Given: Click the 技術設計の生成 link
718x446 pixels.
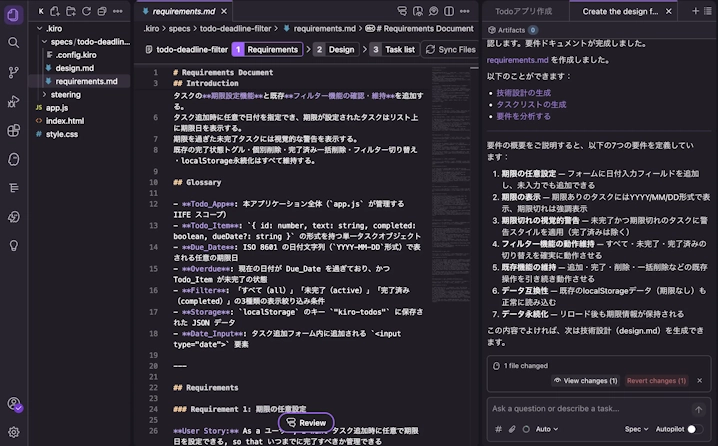Looking at the screenshot, I should (523, 92).
